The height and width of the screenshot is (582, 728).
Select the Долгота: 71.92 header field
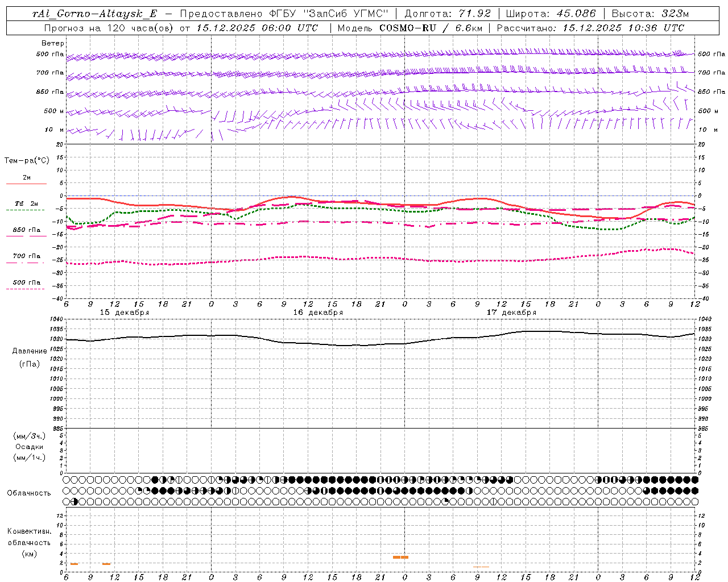(448, 14)
